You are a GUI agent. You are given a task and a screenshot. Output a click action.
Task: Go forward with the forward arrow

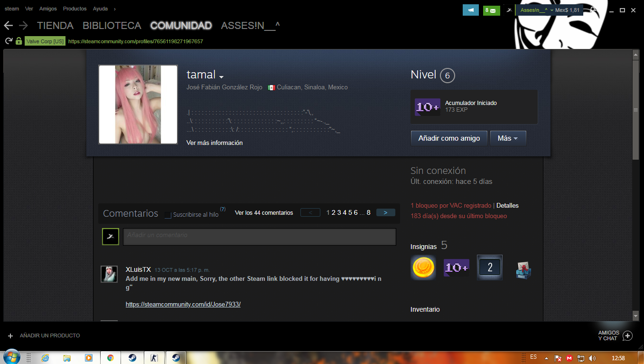pos(23,26)
